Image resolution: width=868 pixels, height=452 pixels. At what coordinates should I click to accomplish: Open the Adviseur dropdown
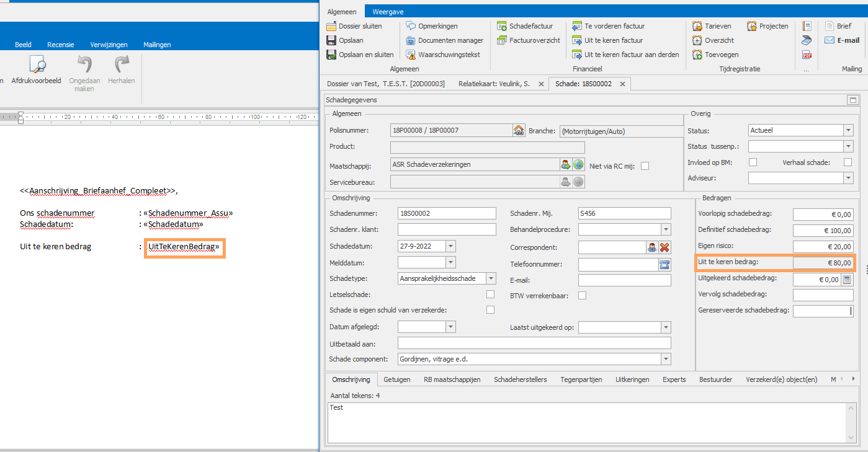click(x=848, y=178)
